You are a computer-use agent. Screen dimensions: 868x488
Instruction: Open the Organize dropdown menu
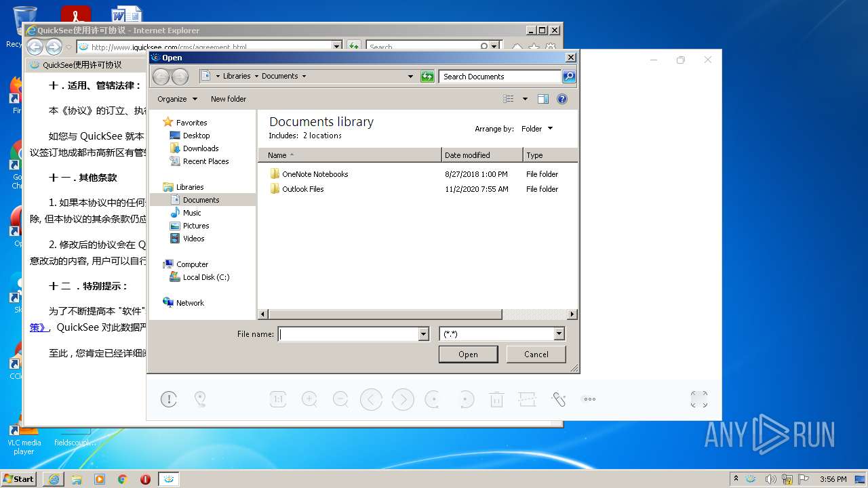pos(177,99)
